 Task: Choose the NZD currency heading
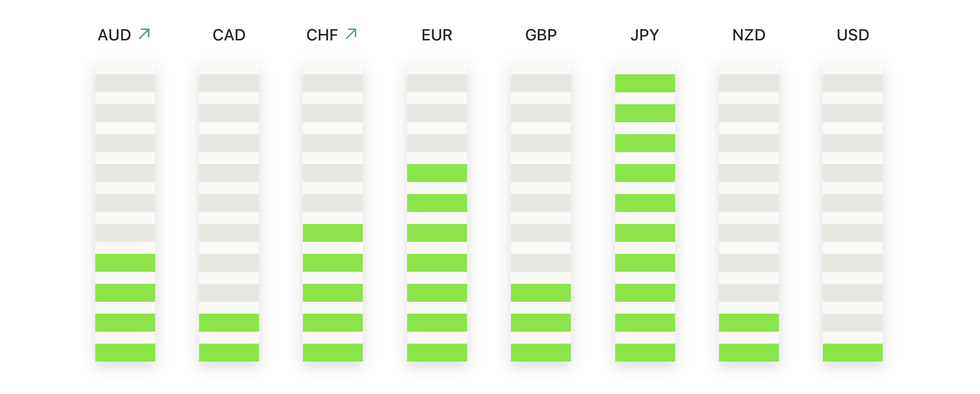749,35
